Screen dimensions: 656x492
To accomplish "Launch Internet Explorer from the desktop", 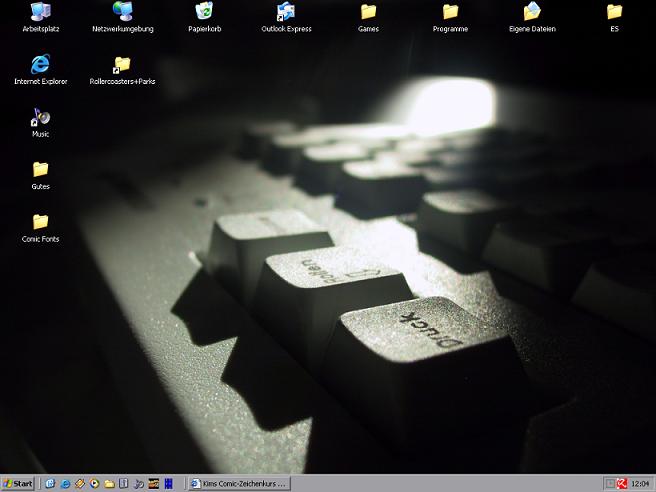I will [41, 65].
